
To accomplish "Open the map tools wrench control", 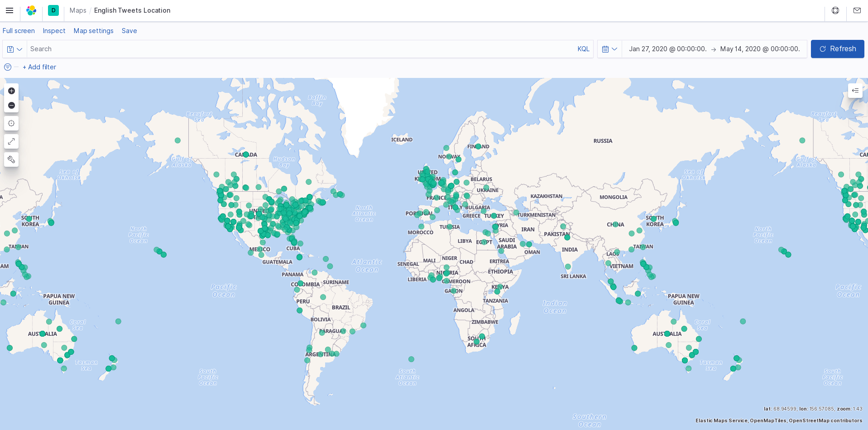I will 11,159.
